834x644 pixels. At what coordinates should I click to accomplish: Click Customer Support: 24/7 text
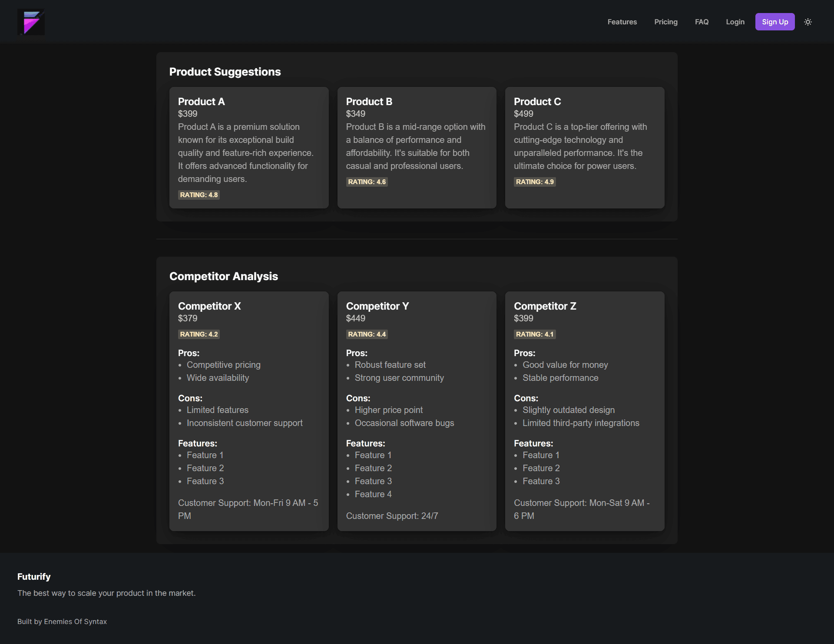pyautogui.click(x=392, y=516)
